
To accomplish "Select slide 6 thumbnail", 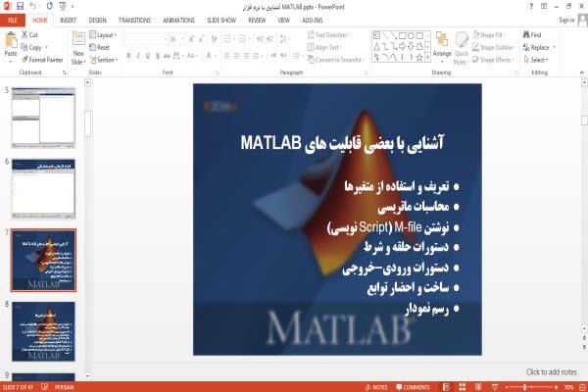I will [43, 189].
